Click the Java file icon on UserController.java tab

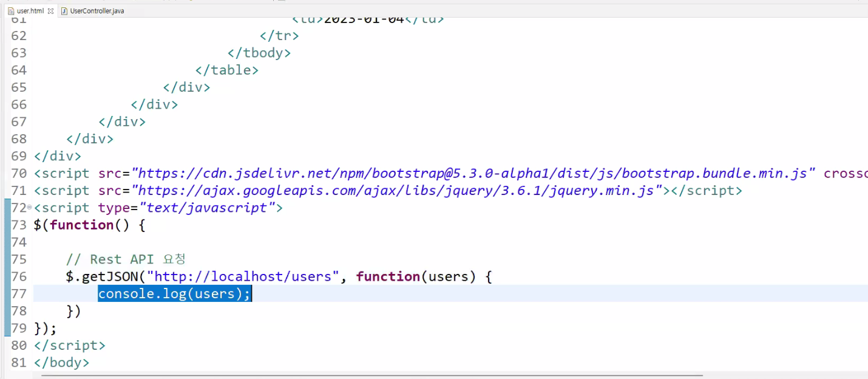tap(64, 11)
